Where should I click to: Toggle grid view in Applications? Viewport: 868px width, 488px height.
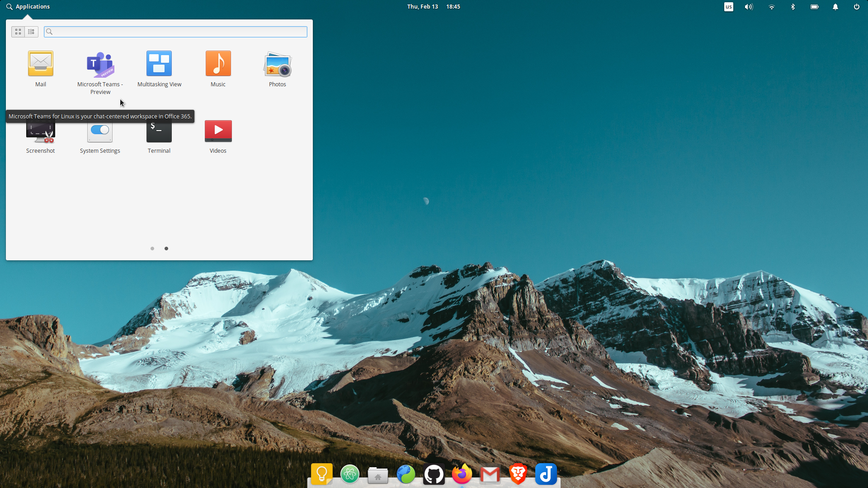coord(18,32)
